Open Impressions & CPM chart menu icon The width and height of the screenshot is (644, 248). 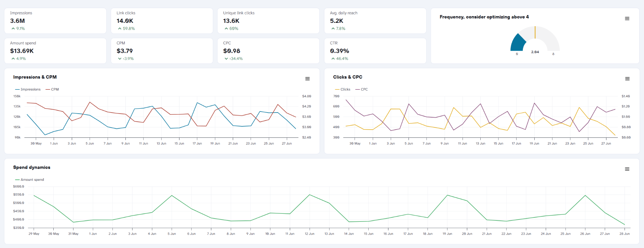307,79
